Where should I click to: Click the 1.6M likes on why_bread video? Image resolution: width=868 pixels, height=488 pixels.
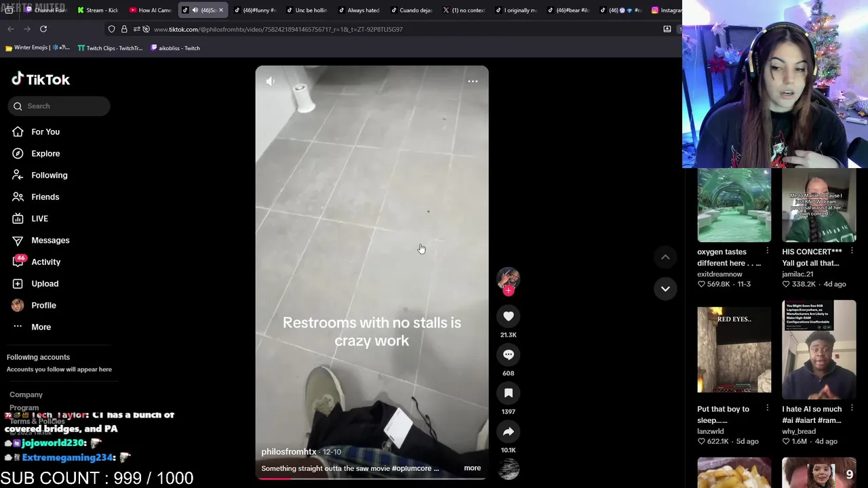click(795, 441)
